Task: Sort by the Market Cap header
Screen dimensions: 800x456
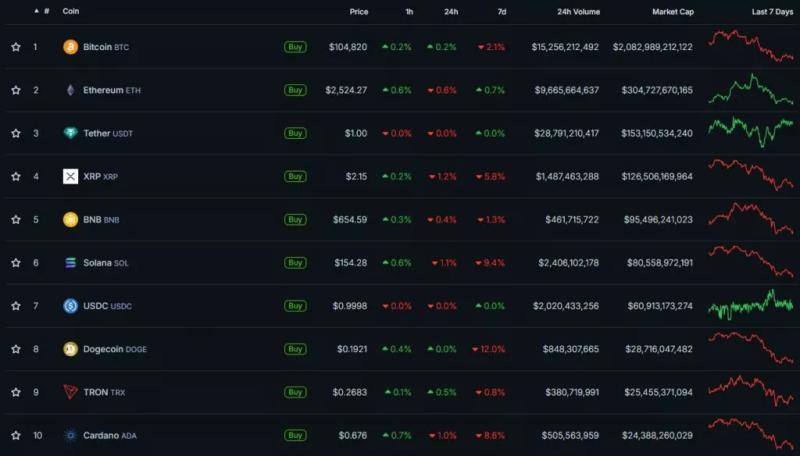Action: coord(673,12)
